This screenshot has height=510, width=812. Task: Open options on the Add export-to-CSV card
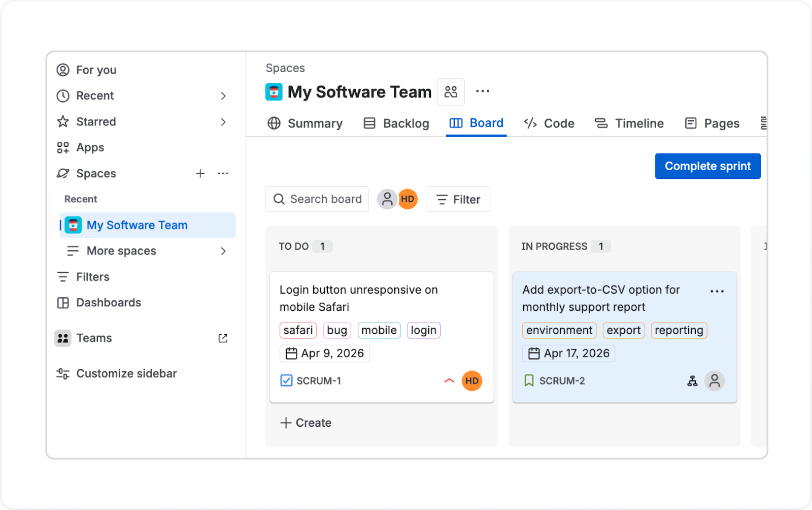click(x=717, y=291)
